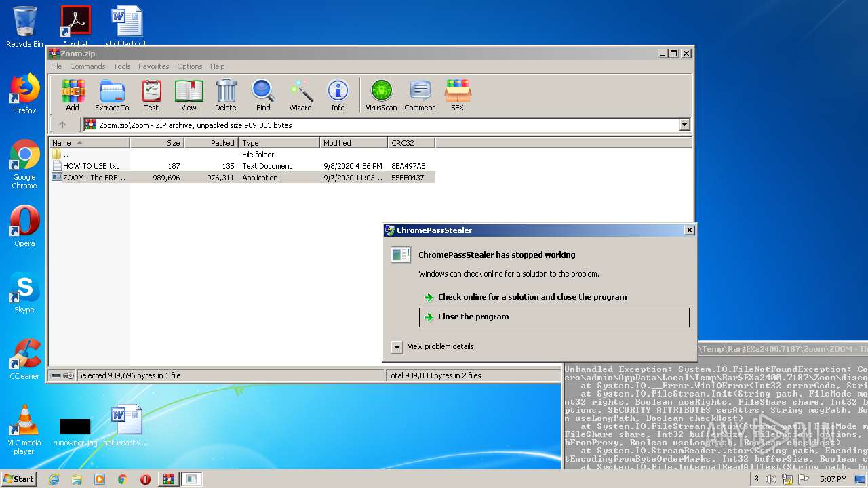868x488 pixels.
Task: Open the Skype desktop shortcut
Action: point(24,293)
